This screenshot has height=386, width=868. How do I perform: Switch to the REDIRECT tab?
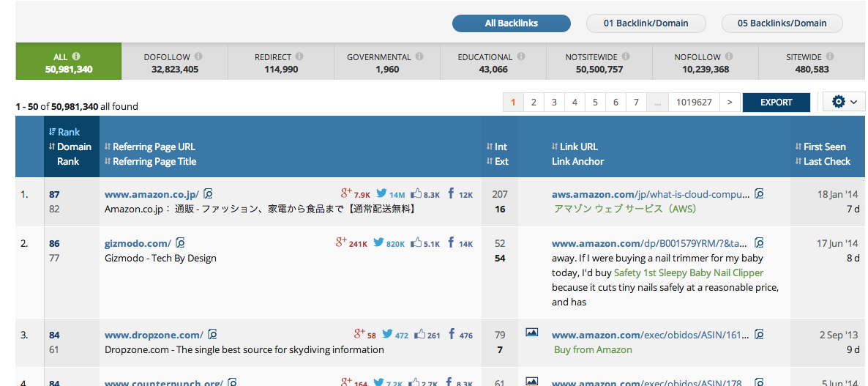[280, 62]
